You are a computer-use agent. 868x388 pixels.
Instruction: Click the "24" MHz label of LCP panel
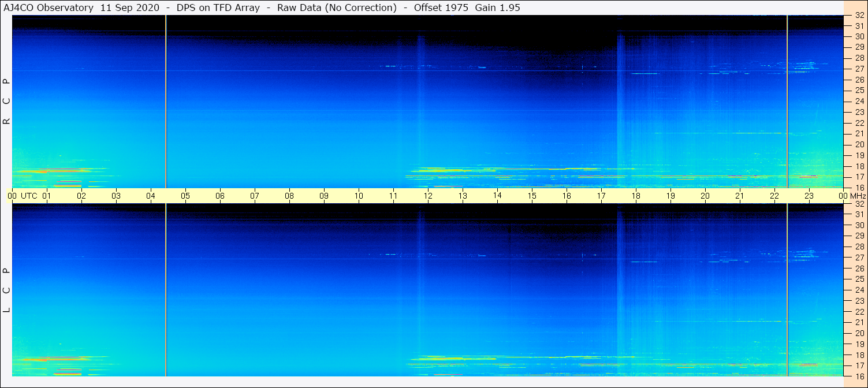[859, 290]
